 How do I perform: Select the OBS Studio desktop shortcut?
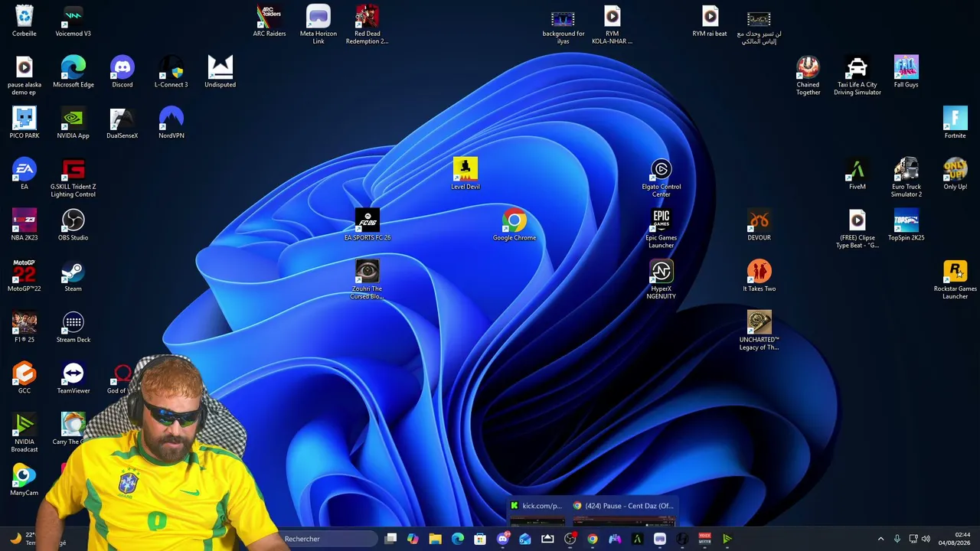(73, 225)
